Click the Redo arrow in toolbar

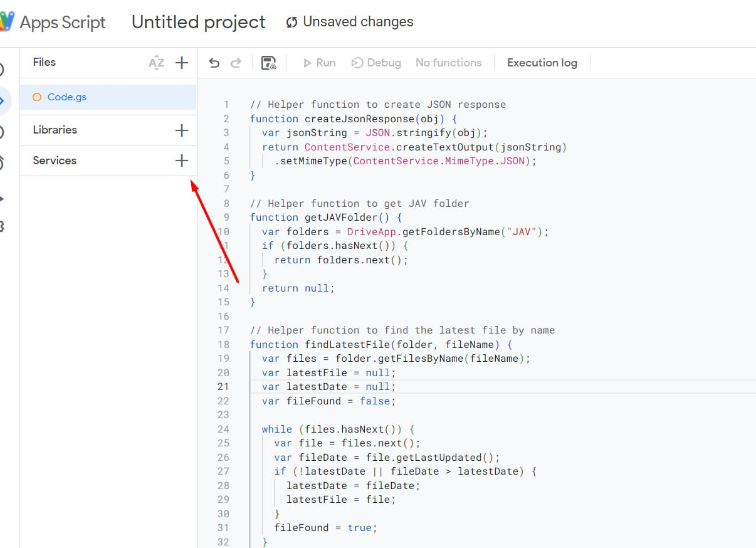tap(236, 63)
